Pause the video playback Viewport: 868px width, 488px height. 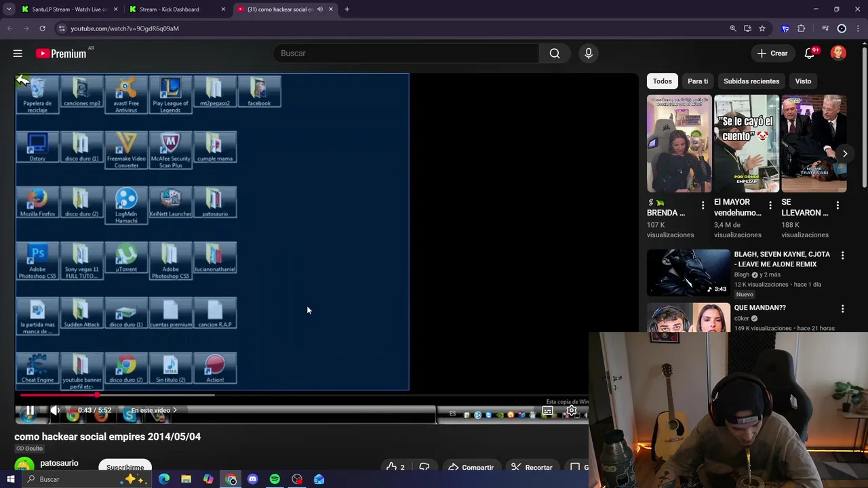pyautogui.click(x=30, y=410)
